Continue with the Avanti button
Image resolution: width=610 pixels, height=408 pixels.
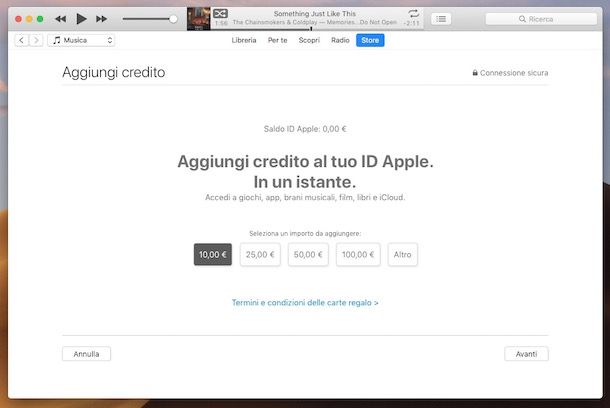point(526,354)
